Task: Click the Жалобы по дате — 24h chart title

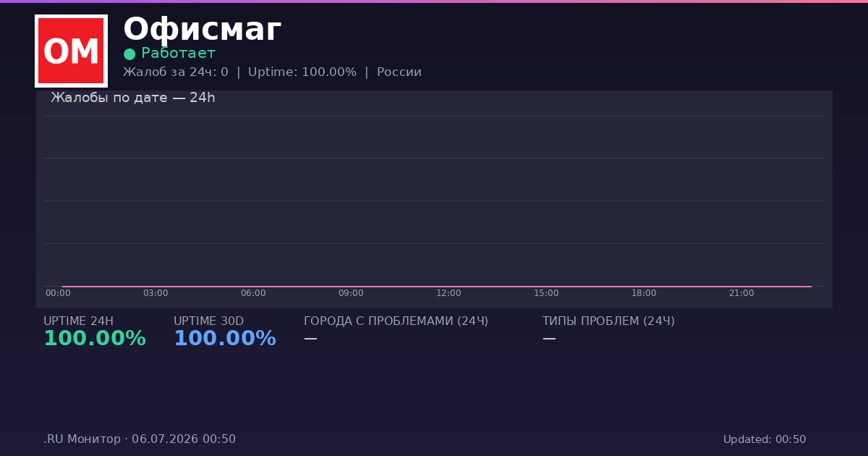Action: point(133,98)
